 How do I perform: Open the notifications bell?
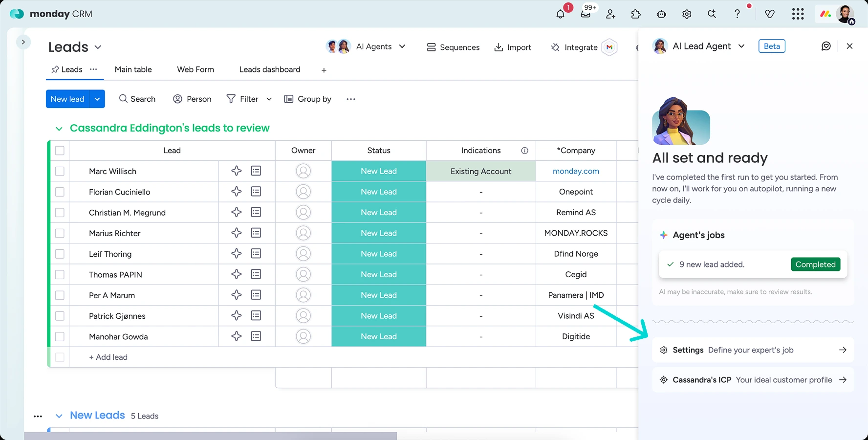click(x=560, y=14)
